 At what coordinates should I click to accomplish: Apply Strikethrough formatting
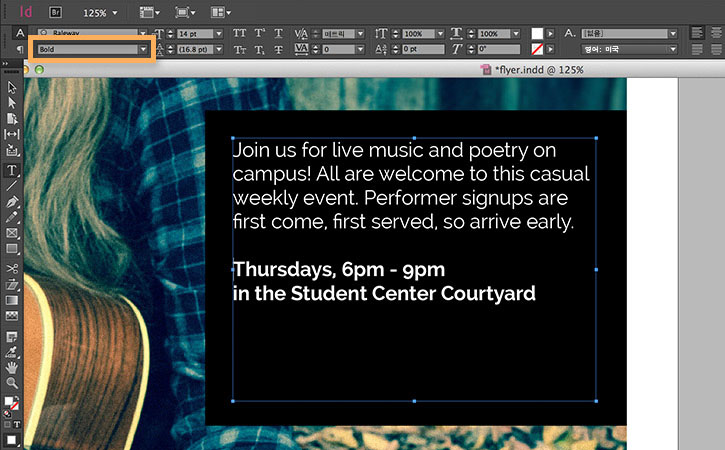tap(278, 49)
